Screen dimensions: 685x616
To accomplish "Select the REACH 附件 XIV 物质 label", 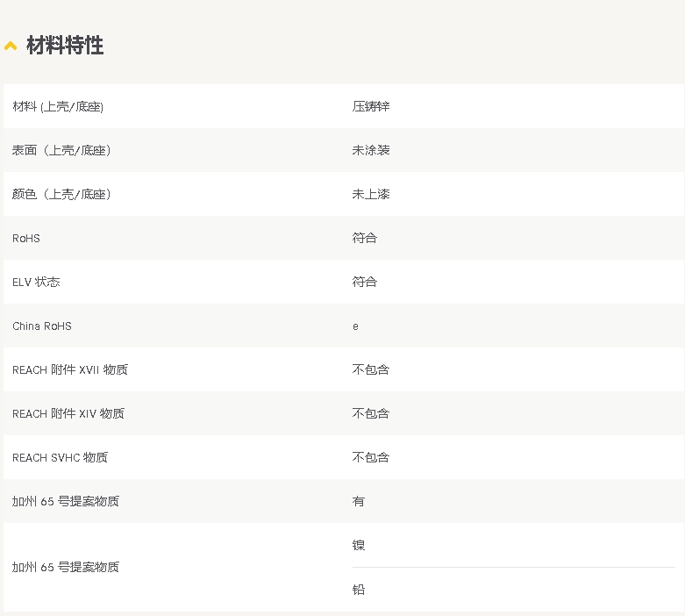I will pyautogui.click(x=68, y=413).
